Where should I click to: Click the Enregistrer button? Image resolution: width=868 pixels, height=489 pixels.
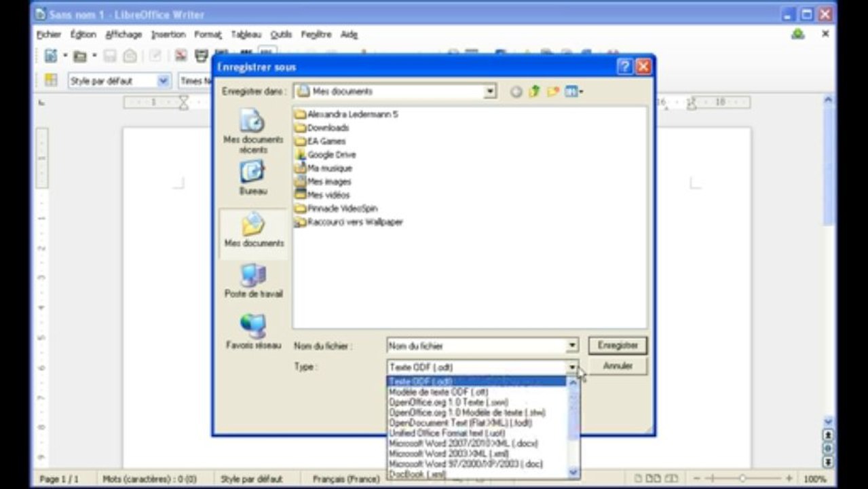pyautogui.click(x=618, y=345)
